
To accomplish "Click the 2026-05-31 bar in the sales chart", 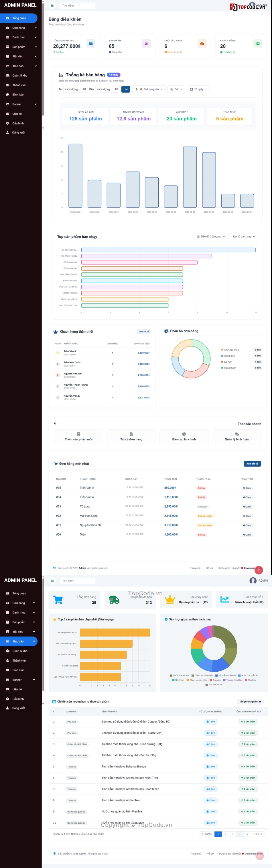I will (190, 177).
